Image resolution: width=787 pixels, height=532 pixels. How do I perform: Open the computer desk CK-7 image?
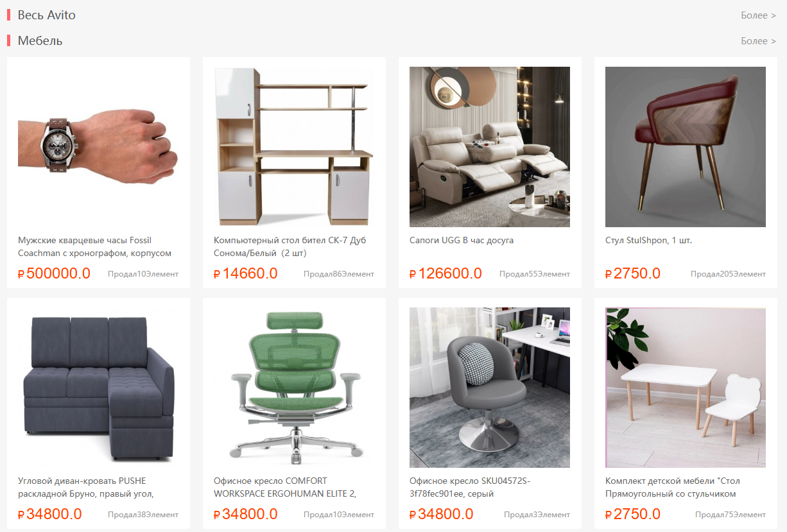pos(294,147)
